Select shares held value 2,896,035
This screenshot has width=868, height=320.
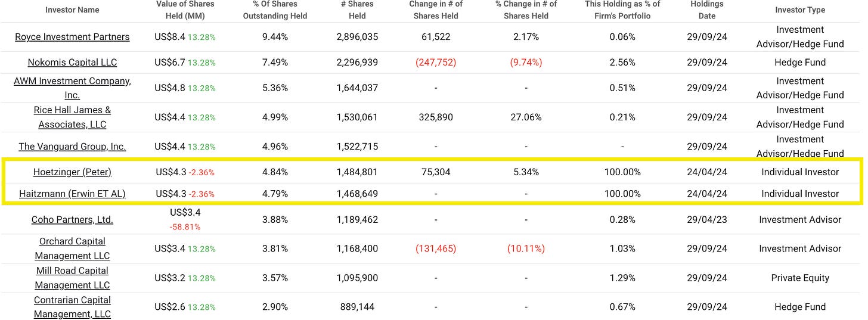tap(357, 37)
